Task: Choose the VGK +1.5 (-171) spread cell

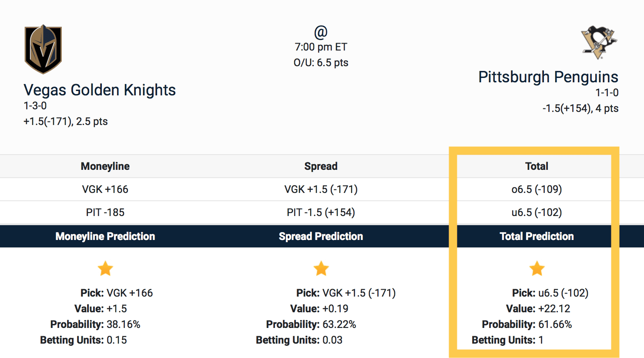Action: pos(321,189)
